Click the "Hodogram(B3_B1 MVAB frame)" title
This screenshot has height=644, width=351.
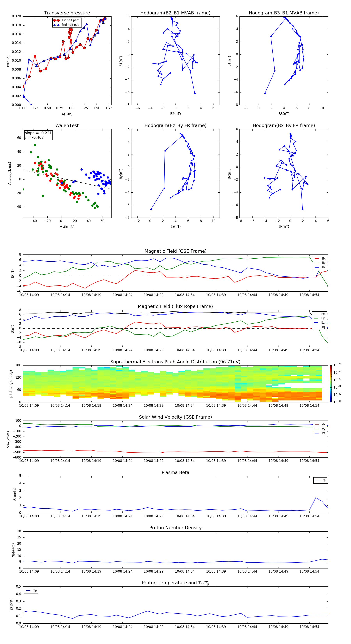[x=284, y=13]
